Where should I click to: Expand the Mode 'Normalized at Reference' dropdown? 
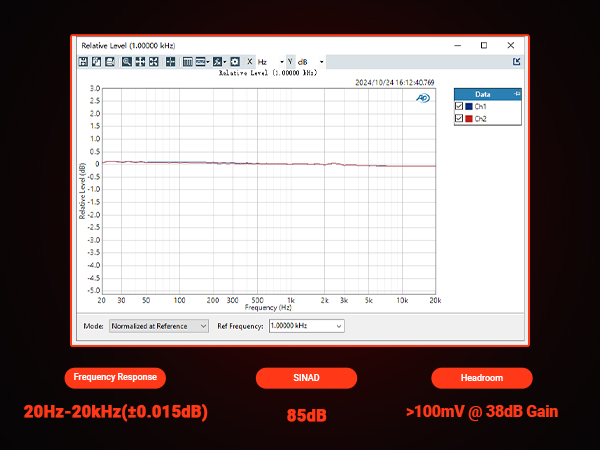point(204,326)
